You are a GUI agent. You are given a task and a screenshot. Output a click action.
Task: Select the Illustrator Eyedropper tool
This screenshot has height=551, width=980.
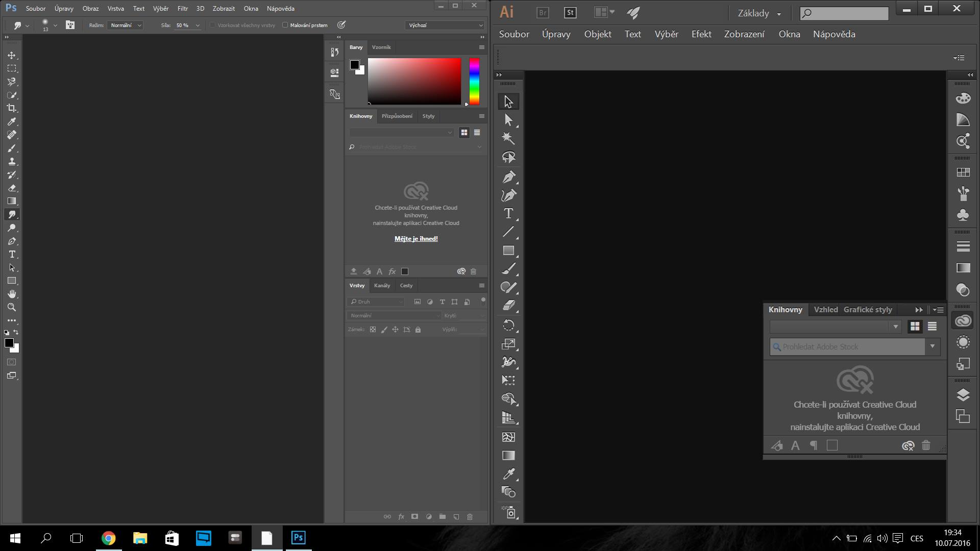click(508, 474)
